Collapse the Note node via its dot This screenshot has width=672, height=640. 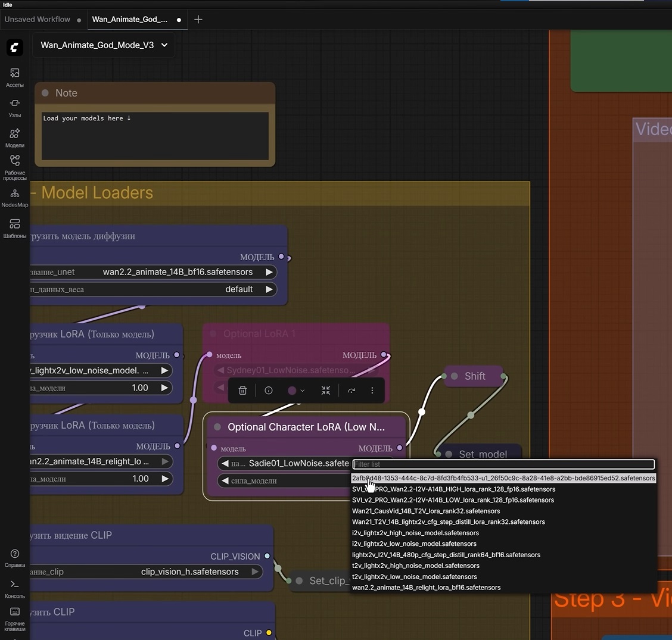tap(45, 93)
